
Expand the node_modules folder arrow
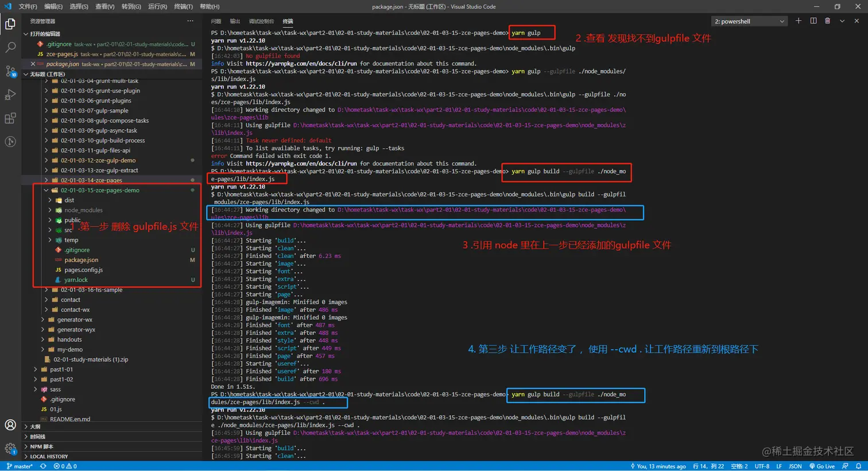(x=51, y=210)
